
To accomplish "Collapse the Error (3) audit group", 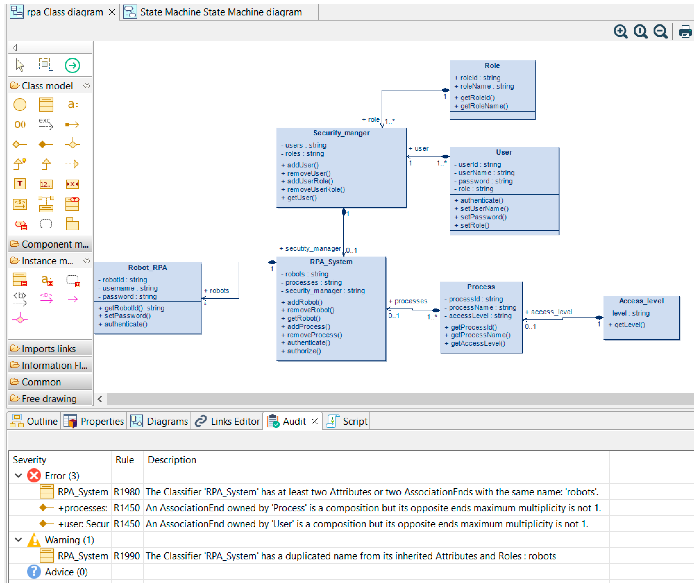I will [19, 476].
